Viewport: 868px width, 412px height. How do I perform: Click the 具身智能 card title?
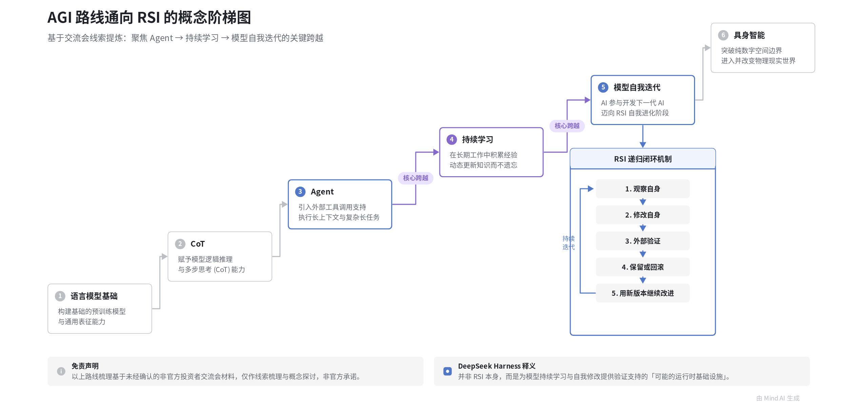(749, 35)
